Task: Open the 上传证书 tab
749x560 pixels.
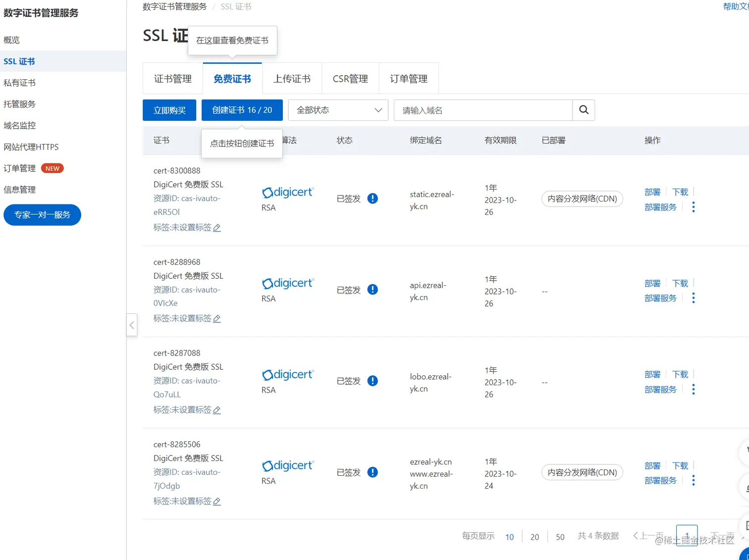Action: [292, 79]
